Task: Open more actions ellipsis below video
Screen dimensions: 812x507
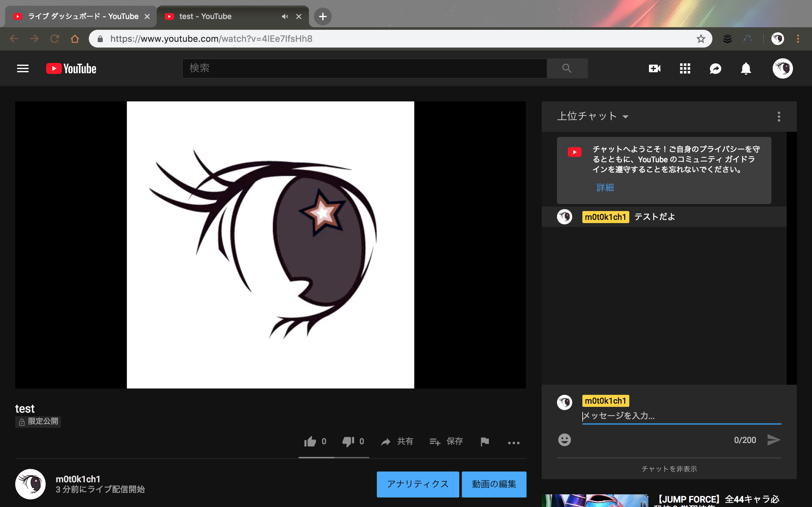Action: click(514, 443)
